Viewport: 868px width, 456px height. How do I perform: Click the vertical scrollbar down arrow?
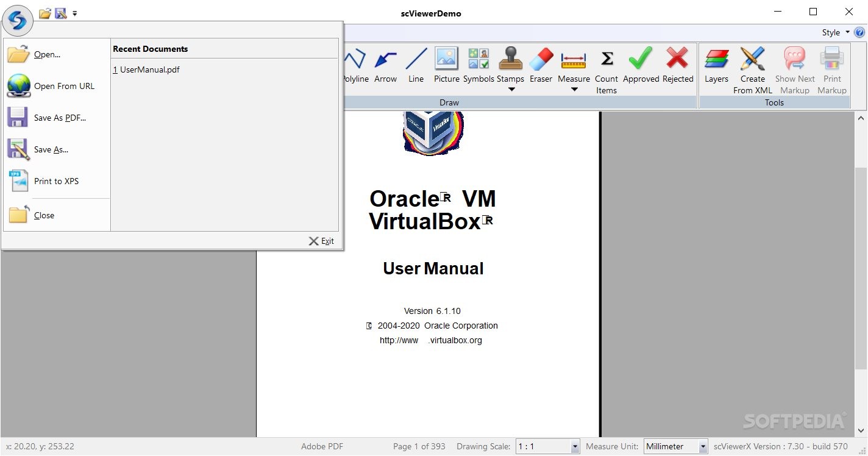[861, 431]
